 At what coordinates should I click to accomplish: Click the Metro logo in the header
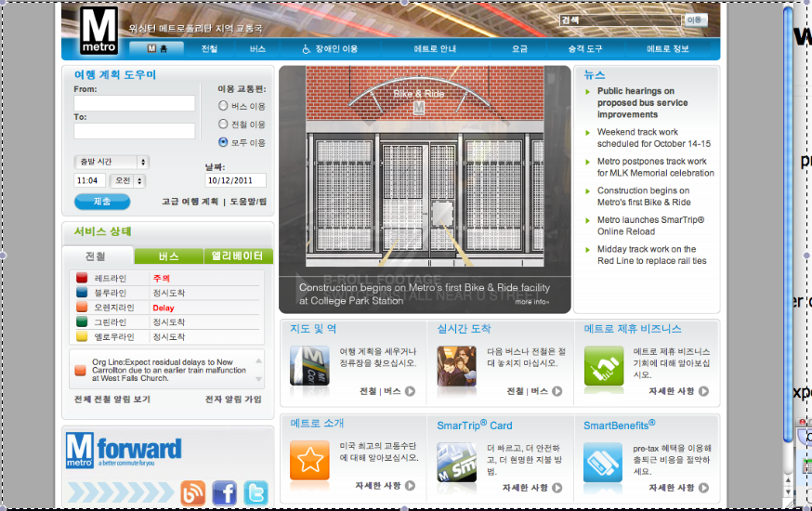(99, 33)
